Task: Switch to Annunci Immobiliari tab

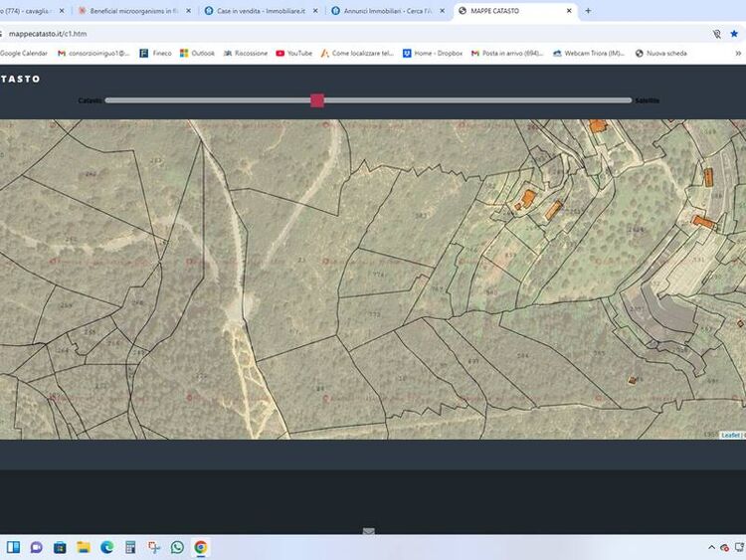Action: click(x=388, y=11)
